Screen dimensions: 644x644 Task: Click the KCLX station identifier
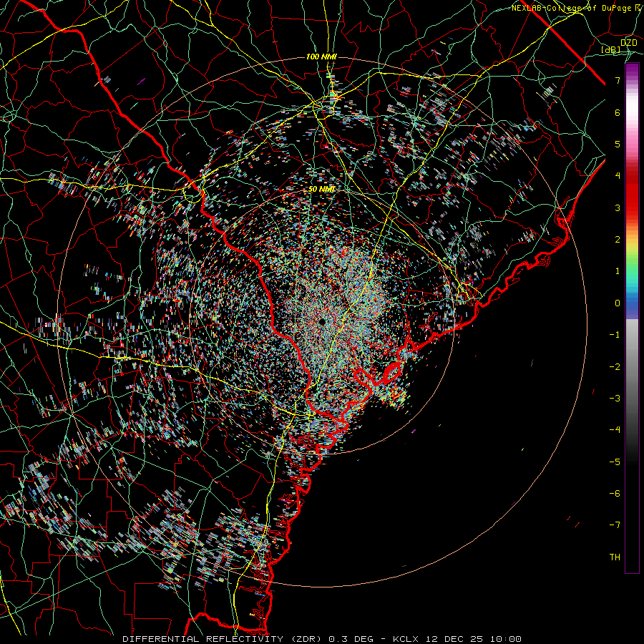[x=406, y=639]
